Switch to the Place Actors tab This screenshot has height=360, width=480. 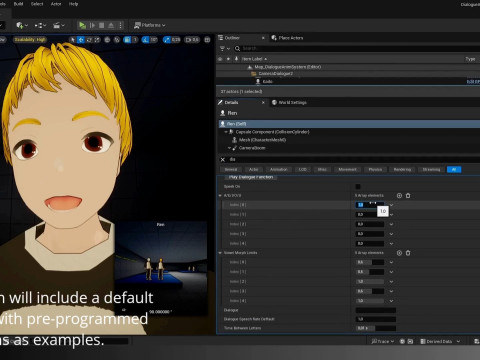tap(287, 38)
